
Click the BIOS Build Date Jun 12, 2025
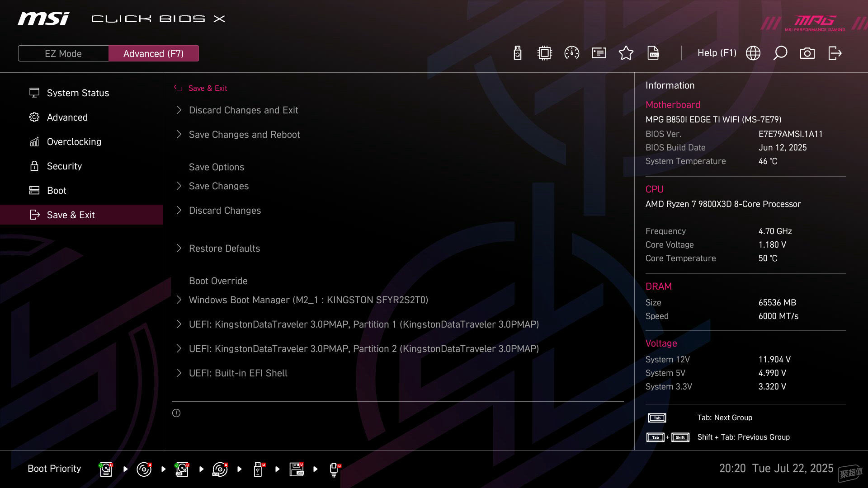[783, 147]
